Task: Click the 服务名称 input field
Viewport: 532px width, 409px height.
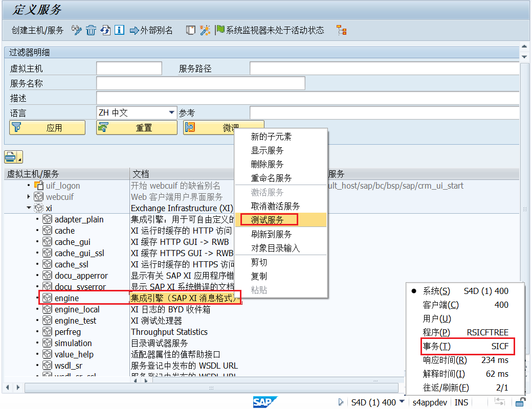Action: 201,83
